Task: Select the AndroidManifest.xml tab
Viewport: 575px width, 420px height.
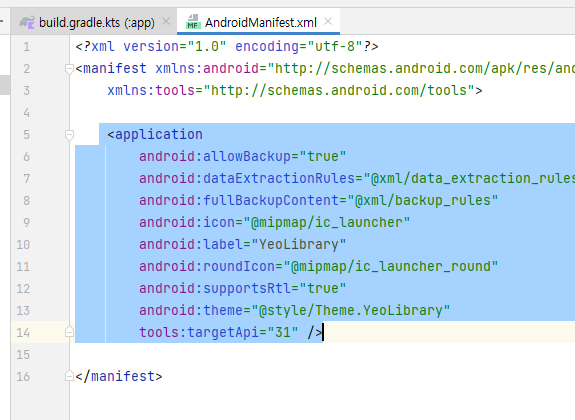Action: click(x=258, y=22)
